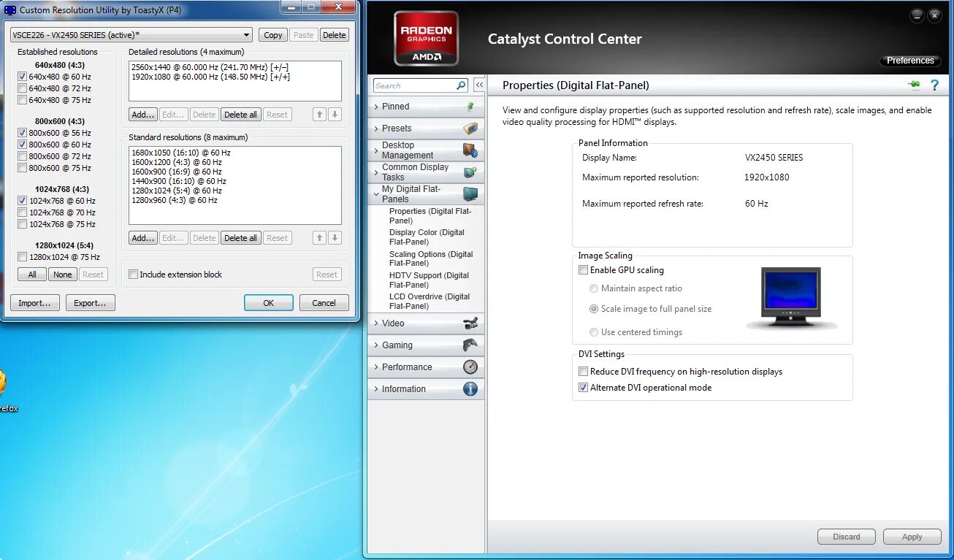Open HDTV Support (Digital Flat-Panel)

[430, 280]
